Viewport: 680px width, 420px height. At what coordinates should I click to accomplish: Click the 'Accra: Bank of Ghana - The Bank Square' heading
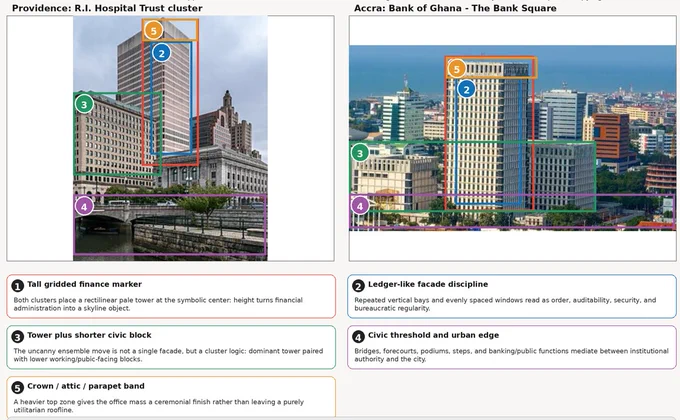455,8
